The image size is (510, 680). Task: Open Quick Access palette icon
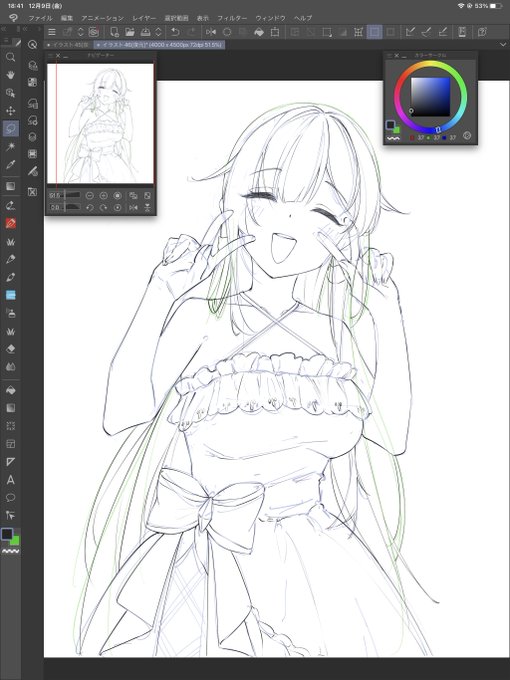point(33,45)
